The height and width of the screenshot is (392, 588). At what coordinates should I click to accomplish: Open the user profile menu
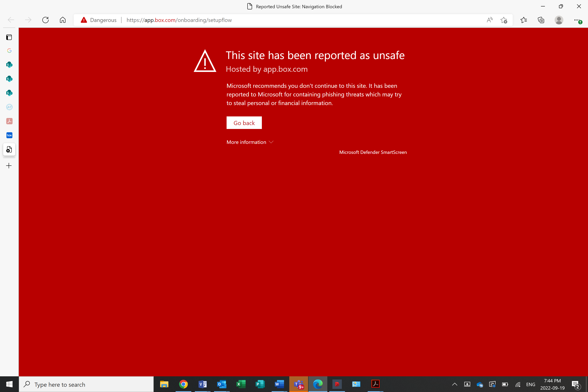coord(559,20)
